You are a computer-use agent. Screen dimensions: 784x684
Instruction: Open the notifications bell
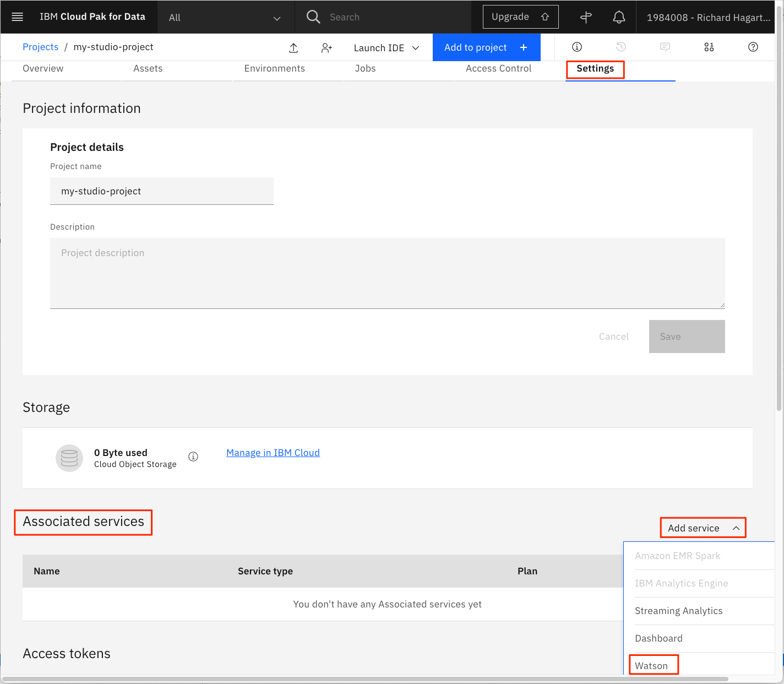click(619, 17)
